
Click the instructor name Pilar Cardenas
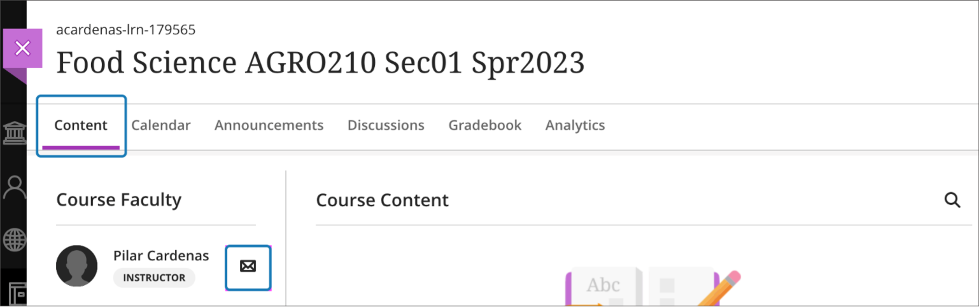(x=161, y=256)
